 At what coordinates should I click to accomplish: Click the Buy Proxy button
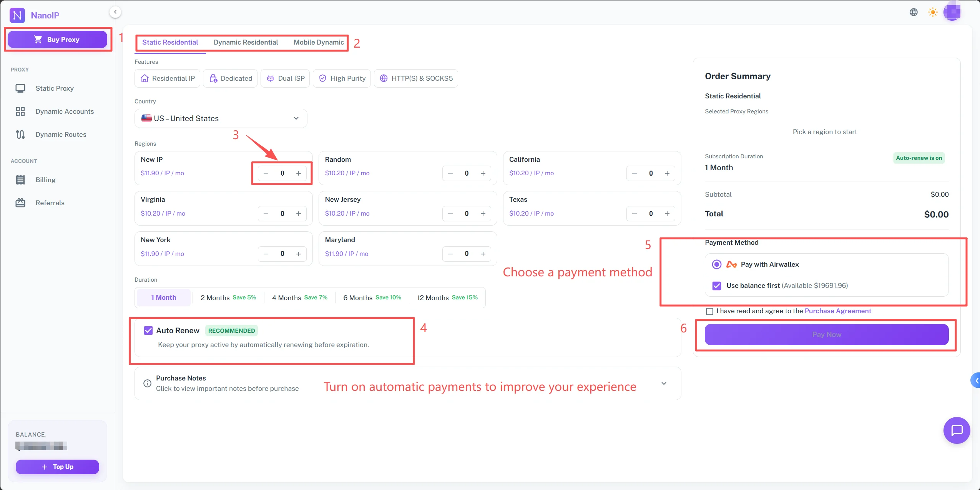click(57, 40)
